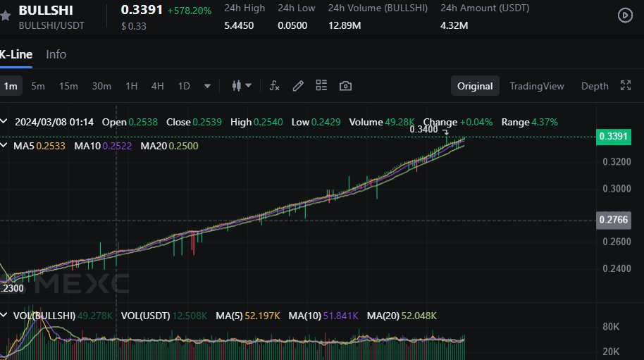The width and height of the screenshot is (644, 360).
Task: Select the 4H timeframe
Action: tap(157, 86)
